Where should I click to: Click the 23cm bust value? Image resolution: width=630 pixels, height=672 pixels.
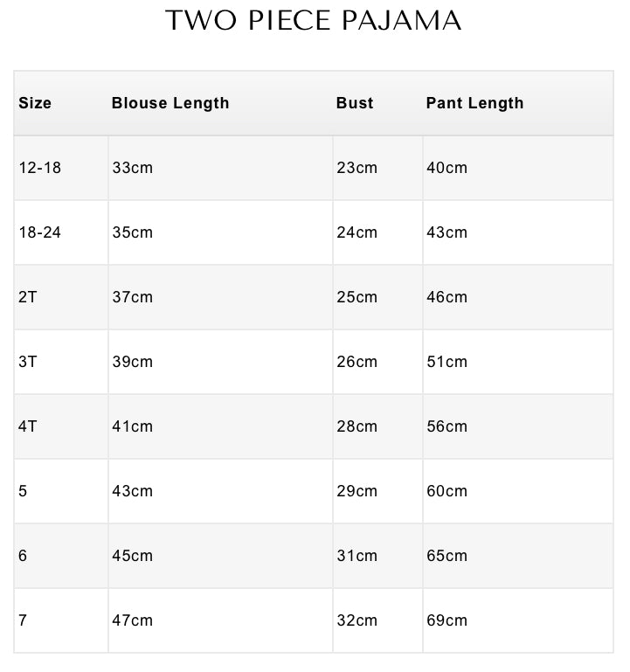tap(357, 168)
